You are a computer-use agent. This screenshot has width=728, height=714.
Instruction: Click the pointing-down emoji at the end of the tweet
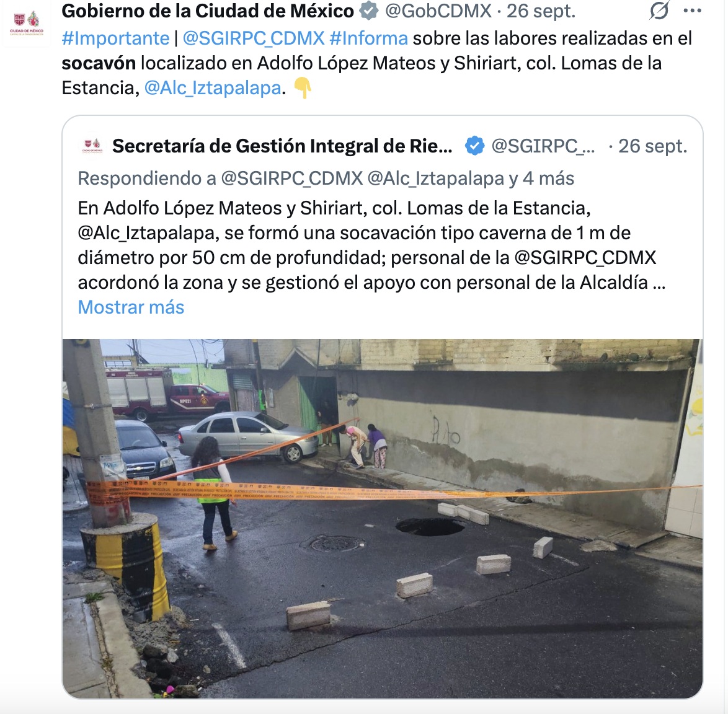pos(302,87)
